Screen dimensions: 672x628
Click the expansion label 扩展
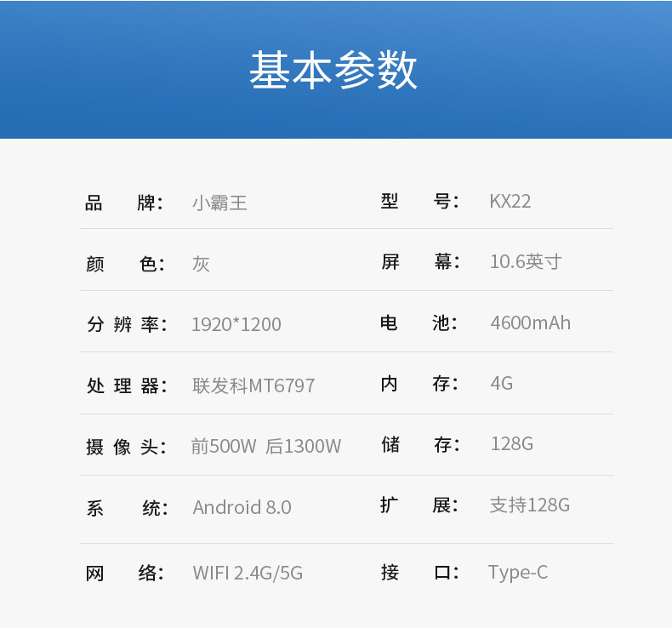click(419, 505)
